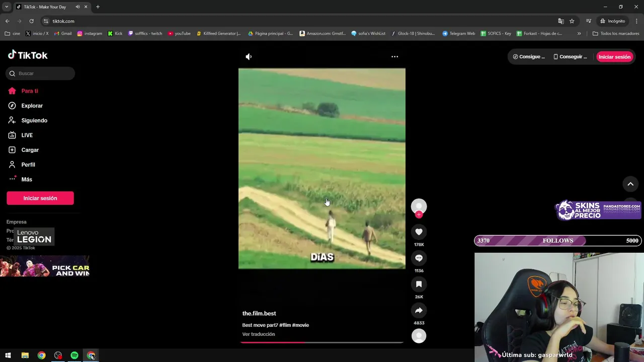Follow creator with the red plus badge

(419, 215)
